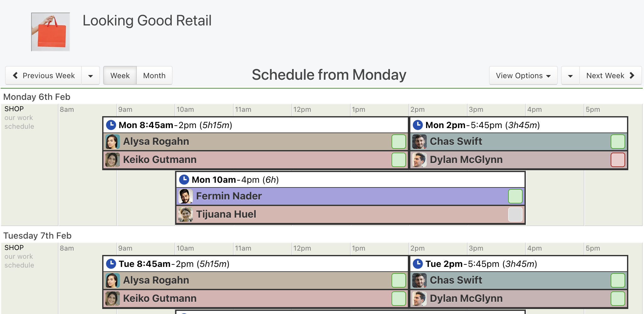Go to the Previous Week

44,75
